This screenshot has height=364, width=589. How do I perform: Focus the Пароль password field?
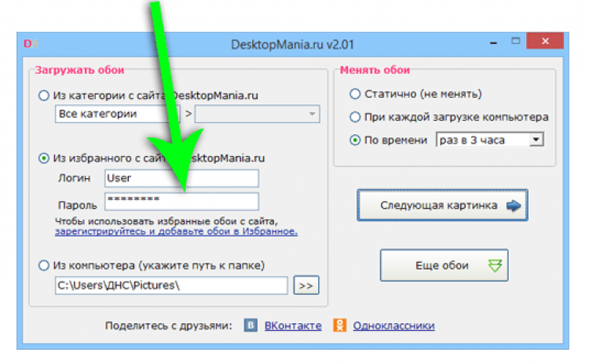point(182,202)
